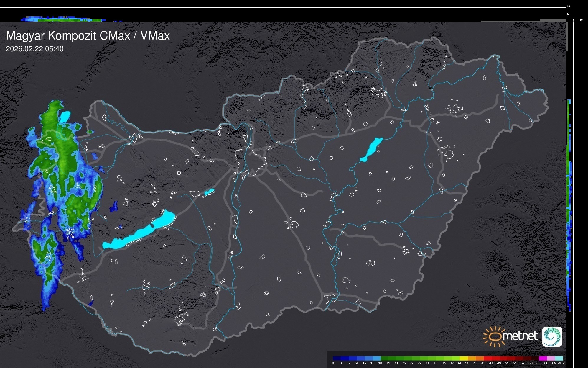Screen dimensions: 588x368
Task: Click the metnet wordmark text
Action: click(520, 336)
